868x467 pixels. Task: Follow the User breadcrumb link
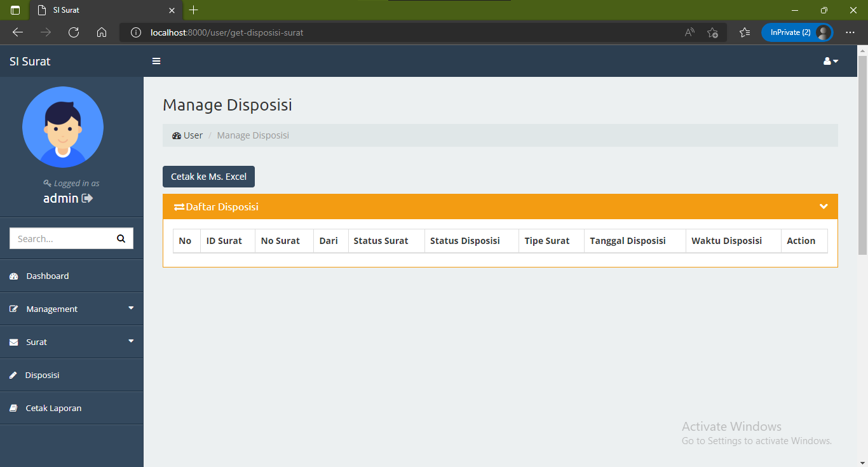click(x=192, y=135)
